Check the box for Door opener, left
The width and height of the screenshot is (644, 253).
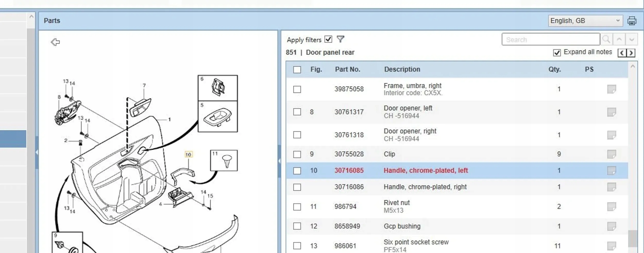[x=297, y=112]
